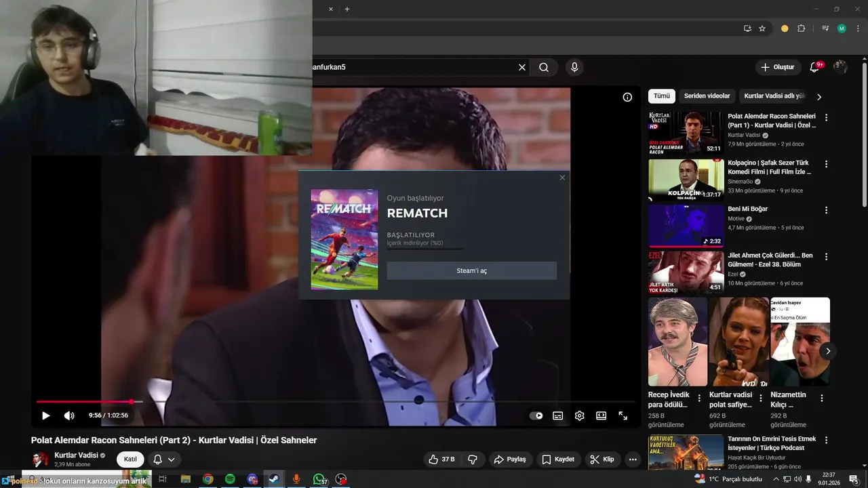868x488 pixels.
Task: Enter fullscreen video mode
Action: tap(623, 415)
